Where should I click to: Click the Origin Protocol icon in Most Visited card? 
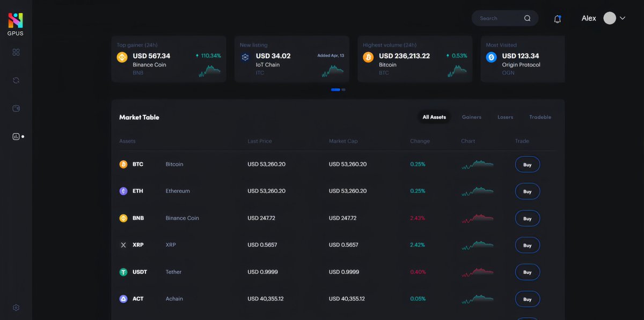coord(491,57)
